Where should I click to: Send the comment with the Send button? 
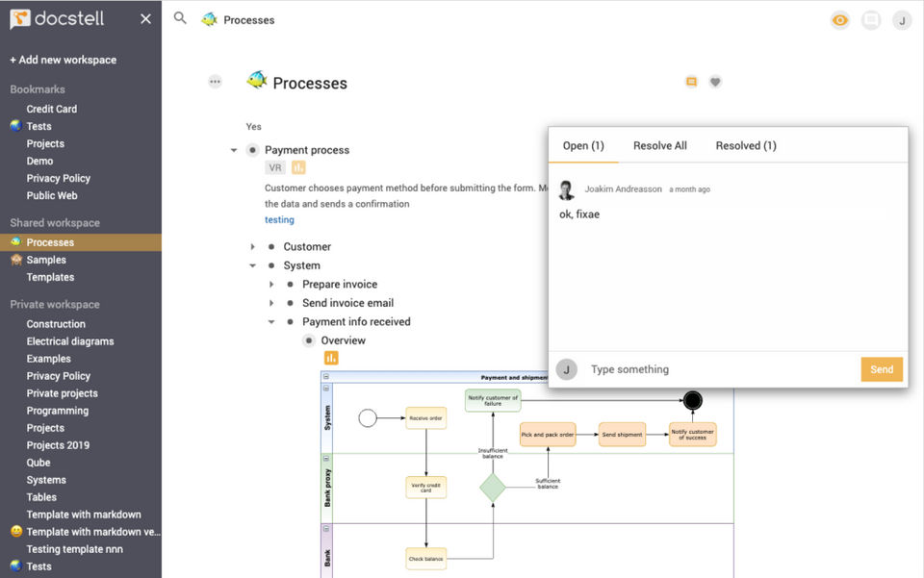click(x=882, y=369)
